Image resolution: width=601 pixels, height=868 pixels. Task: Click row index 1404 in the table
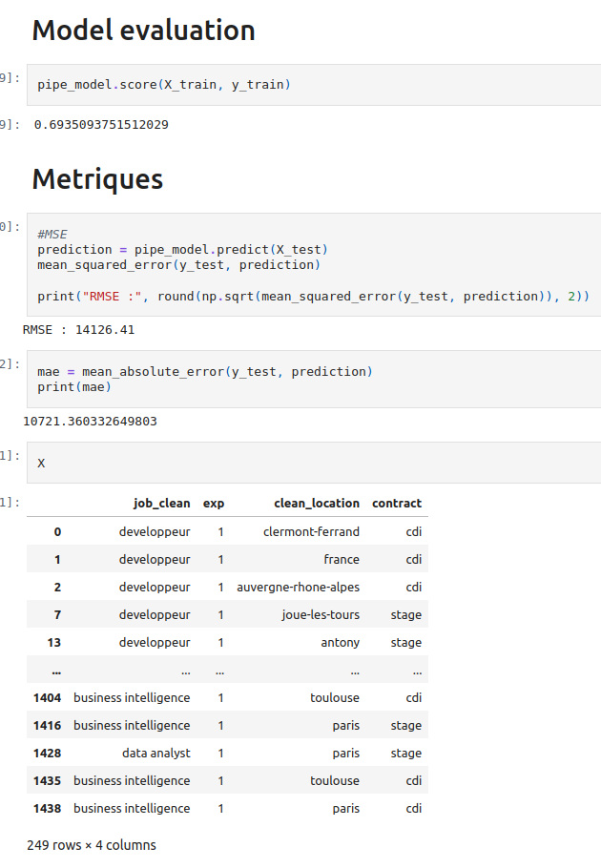pyautogui.click(x=47, y=697)
